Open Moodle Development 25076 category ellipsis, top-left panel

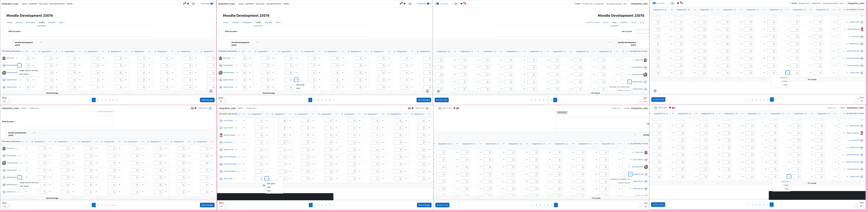pyautogui.click(x=41, y=42)
